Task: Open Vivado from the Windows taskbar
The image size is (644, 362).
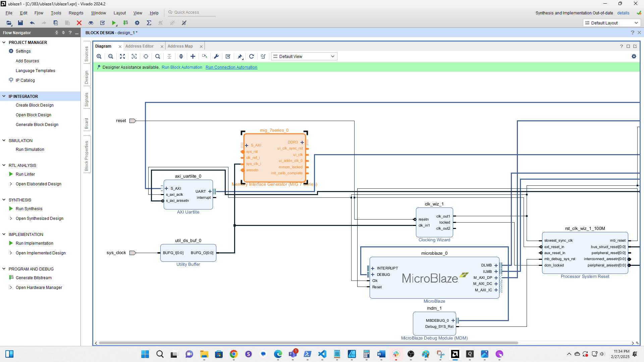Action: tap(455, 354)
